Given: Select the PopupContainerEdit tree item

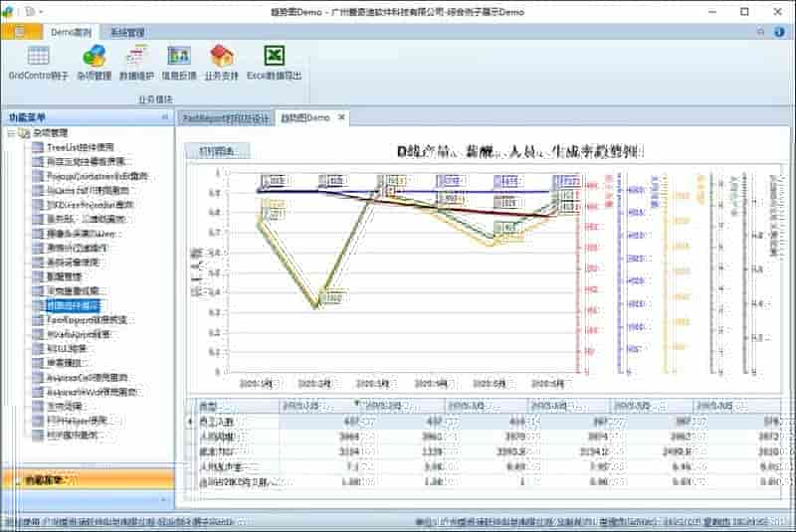Looking at the screenshot, I should coord(98,176).
